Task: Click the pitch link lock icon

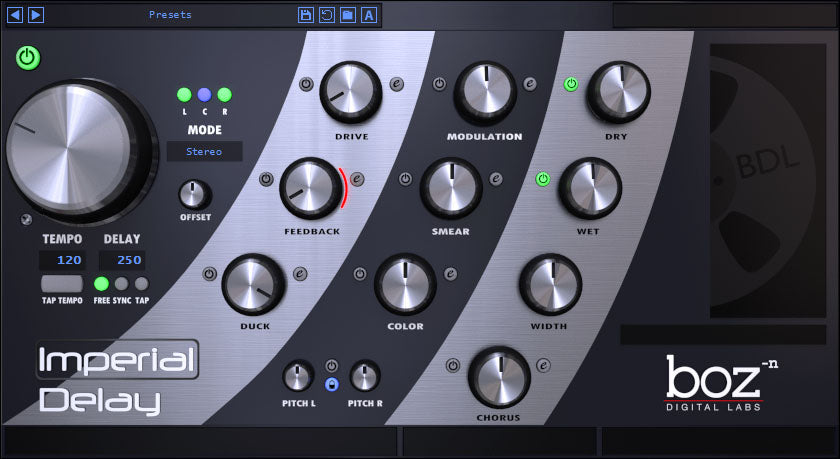Action: pyautogui.click(x=332, y=384)
